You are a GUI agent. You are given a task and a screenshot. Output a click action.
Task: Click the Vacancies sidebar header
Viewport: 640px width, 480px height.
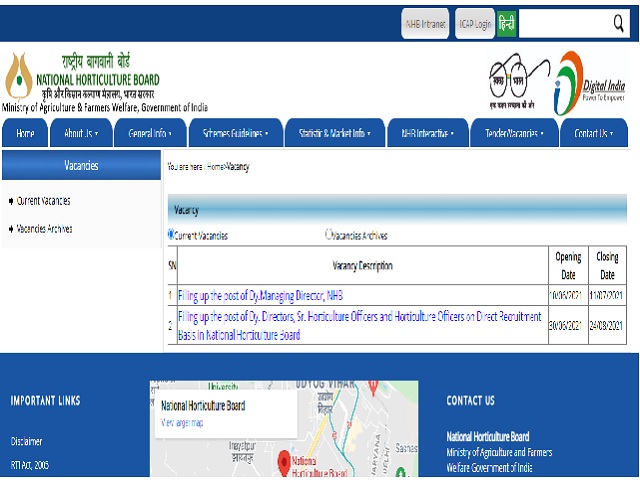81,165
